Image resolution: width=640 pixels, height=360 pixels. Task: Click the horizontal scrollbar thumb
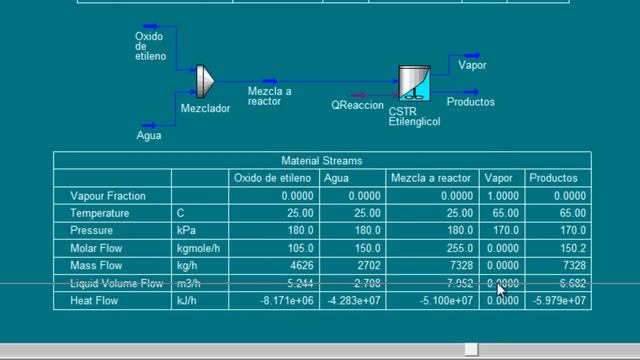click(471, 349)
